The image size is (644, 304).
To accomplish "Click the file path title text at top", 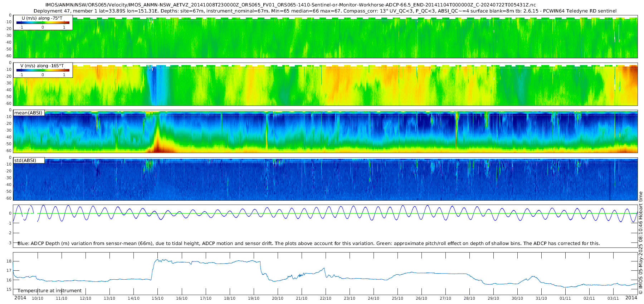I will coord(291,5).
